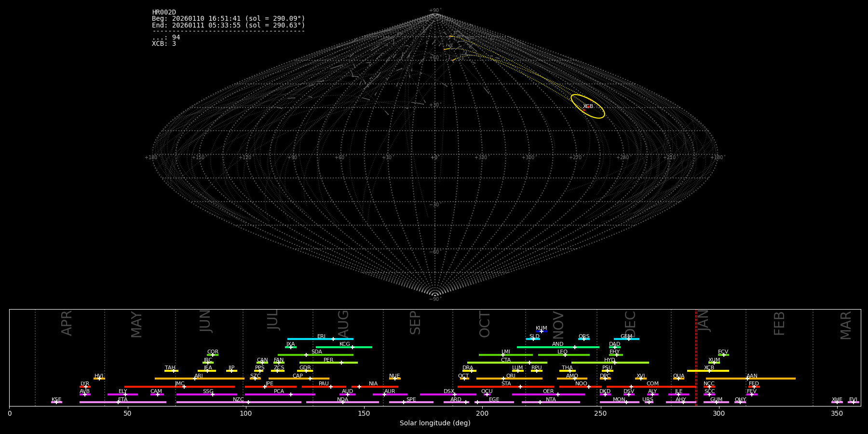Click the NOO shower label
This screenshot has height=434, width=868.
pos(582,384)
